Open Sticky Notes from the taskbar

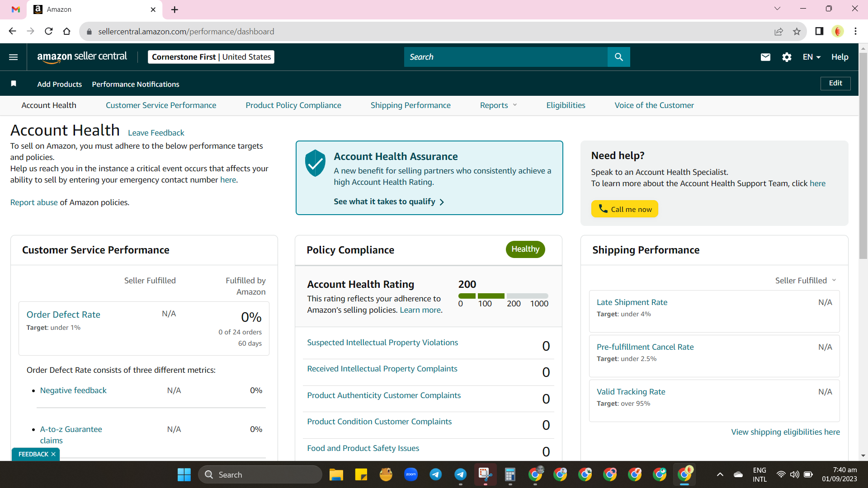point(361,474)
